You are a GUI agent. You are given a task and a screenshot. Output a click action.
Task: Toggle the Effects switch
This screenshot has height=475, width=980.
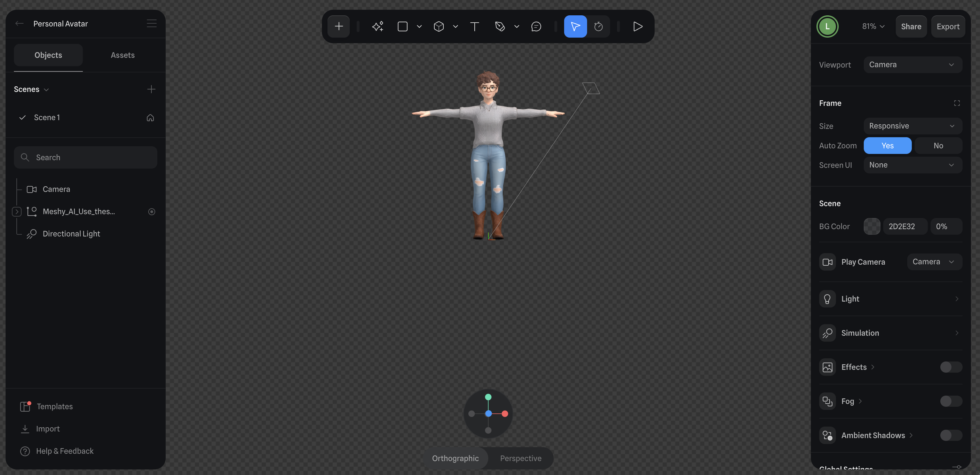coord(951,367)
